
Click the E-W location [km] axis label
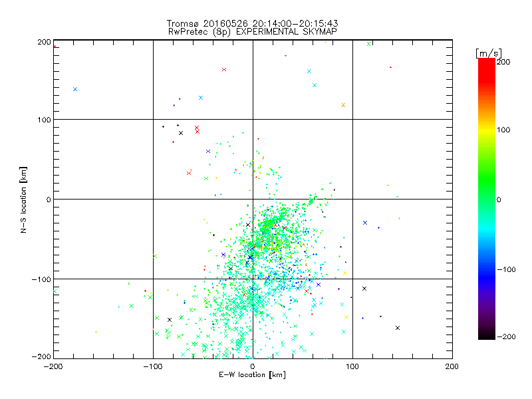tap(252, 375)
